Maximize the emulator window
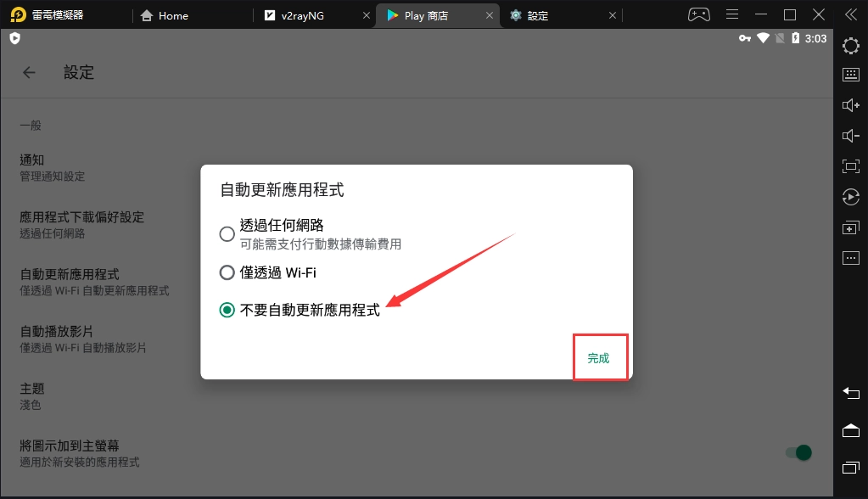 click(790, 15)
